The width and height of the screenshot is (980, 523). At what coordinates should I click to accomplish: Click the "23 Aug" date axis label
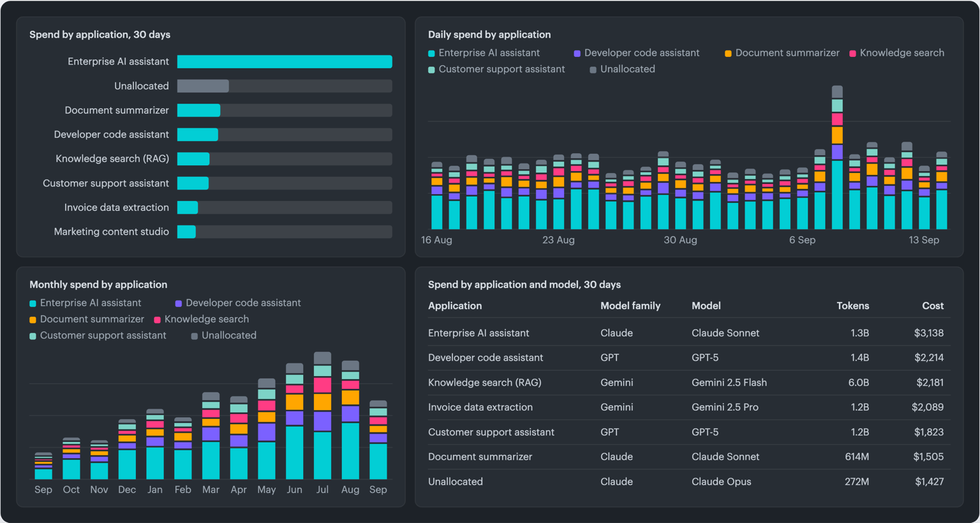tap(558, 240)
